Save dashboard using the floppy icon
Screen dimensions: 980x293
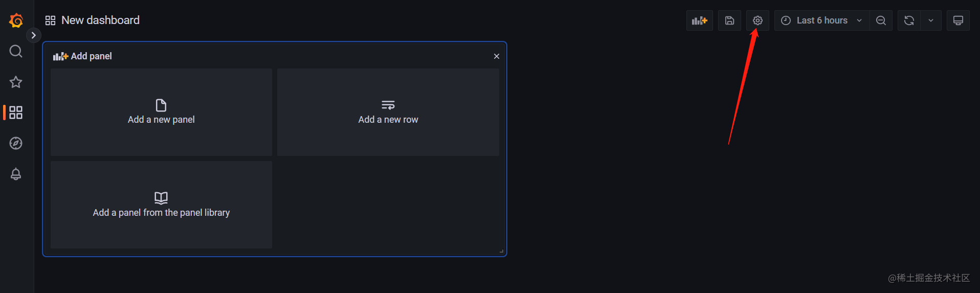(729, 20)
